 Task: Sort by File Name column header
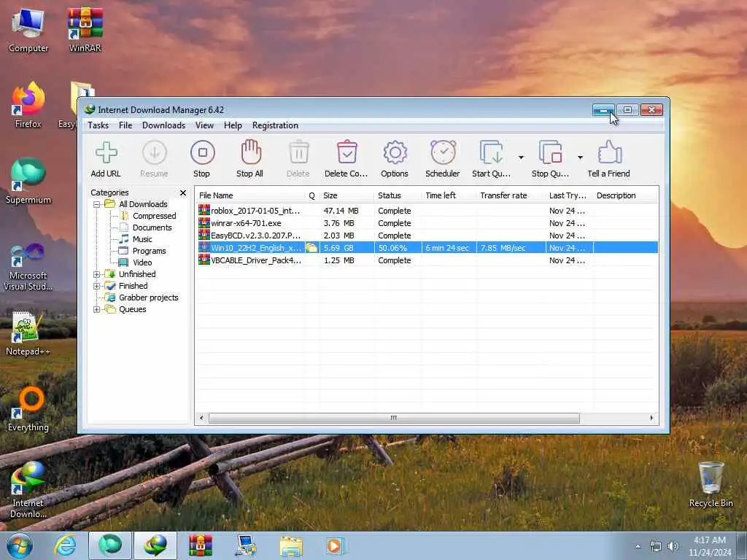[x=250, y=195]
